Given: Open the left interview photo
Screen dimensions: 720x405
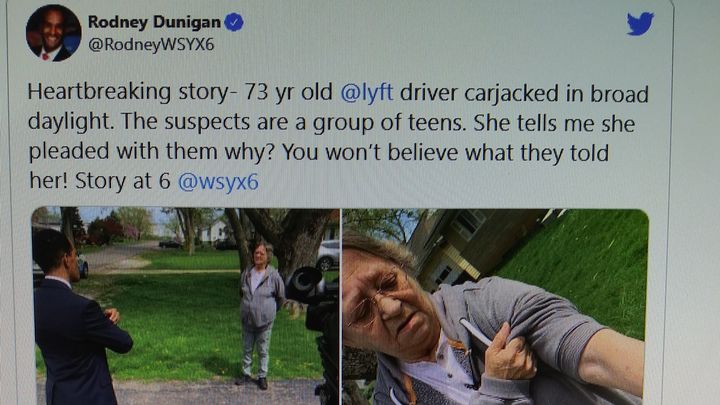Looking at the screenshot, I should point(186,306).
